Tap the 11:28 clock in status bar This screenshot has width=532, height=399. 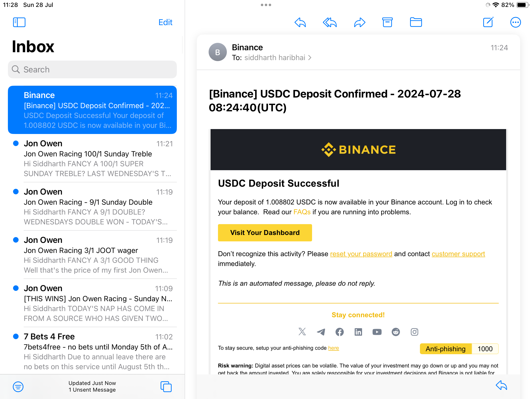click(10, 5)
